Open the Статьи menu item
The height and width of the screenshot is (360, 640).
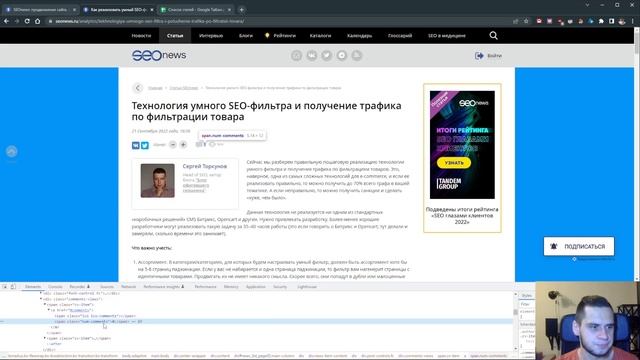point(175,36)
